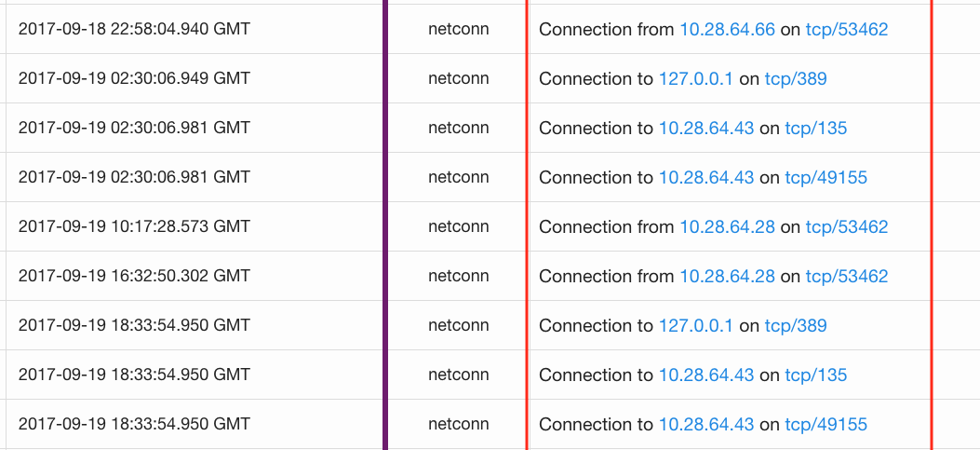
Task: Click tcp/53462 link in the 10:17:28 row
Action: tap(847, 227)
